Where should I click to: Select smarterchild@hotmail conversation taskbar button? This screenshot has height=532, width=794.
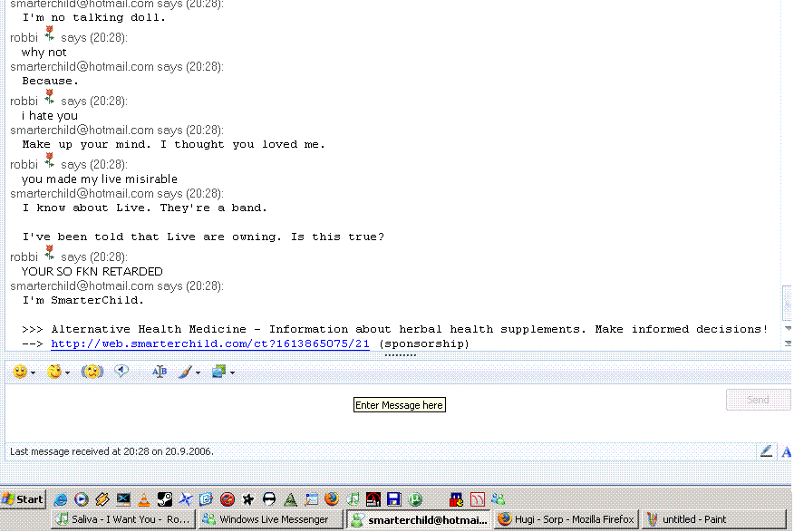tap(418, 520)
